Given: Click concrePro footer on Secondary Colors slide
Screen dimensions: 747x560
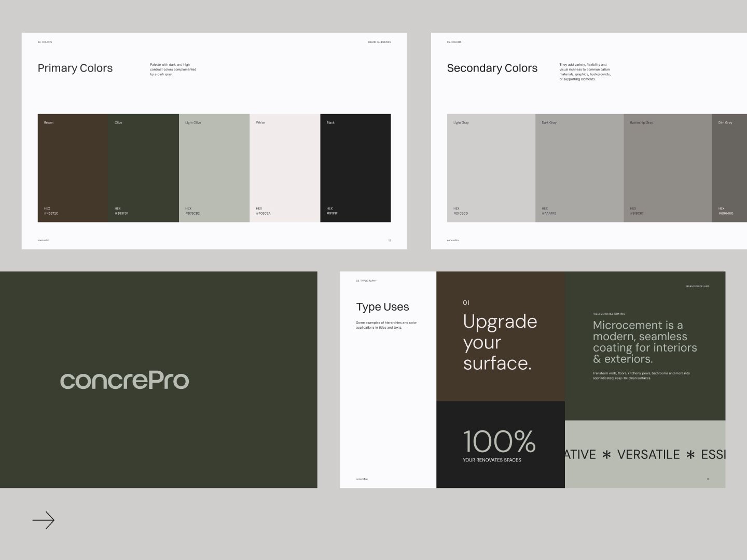Looking at the screenshot, I should [453, 240].
